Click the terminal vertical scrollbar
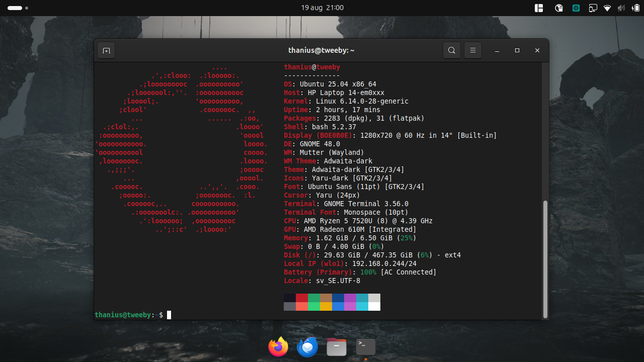The width and height of the screenshot is (644, 362). (545, 259)
